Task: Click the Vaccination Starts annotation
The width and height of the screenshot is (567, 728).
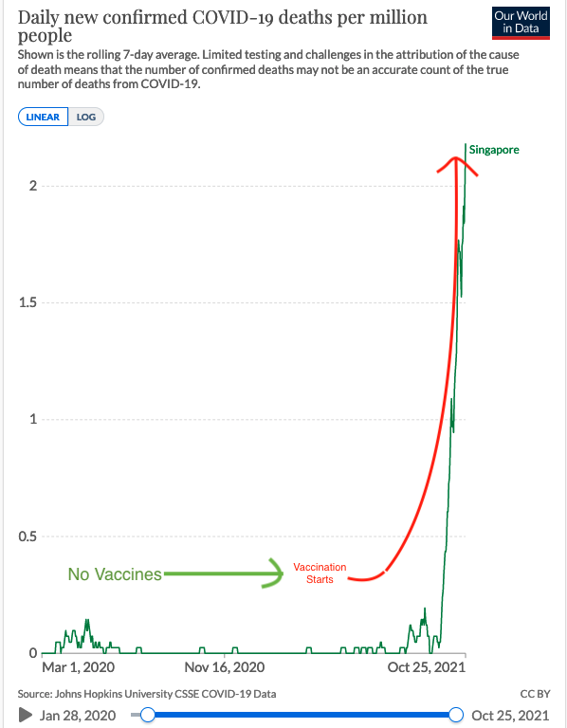Action: click(320, 573)
